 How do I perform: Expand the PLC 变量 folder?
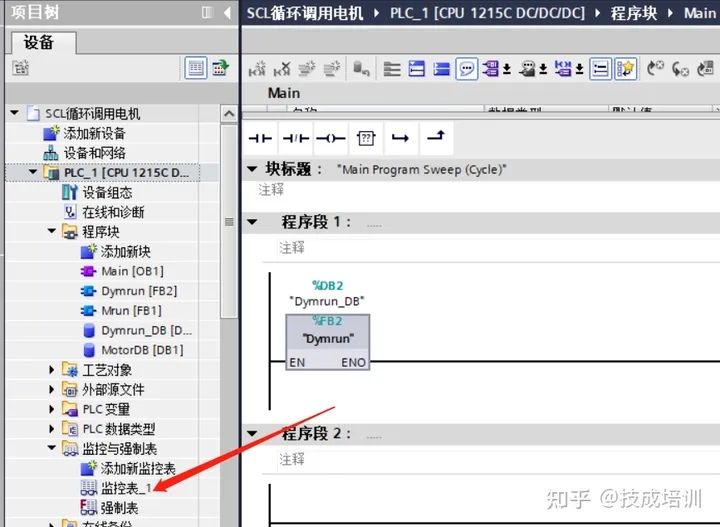click(x=51, y=409)
